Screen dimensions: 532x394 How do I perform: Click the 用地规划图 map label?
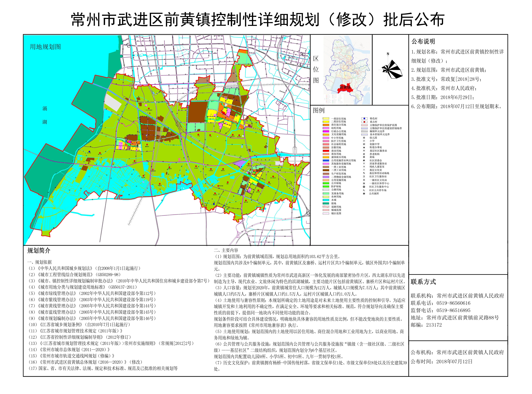coord(45,47)
